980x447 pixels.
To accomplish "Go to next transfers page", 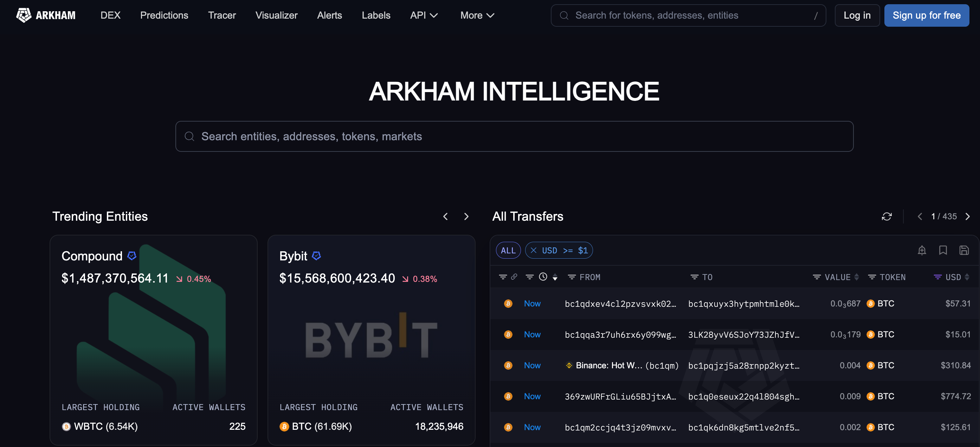I will (x=967, y=216).
